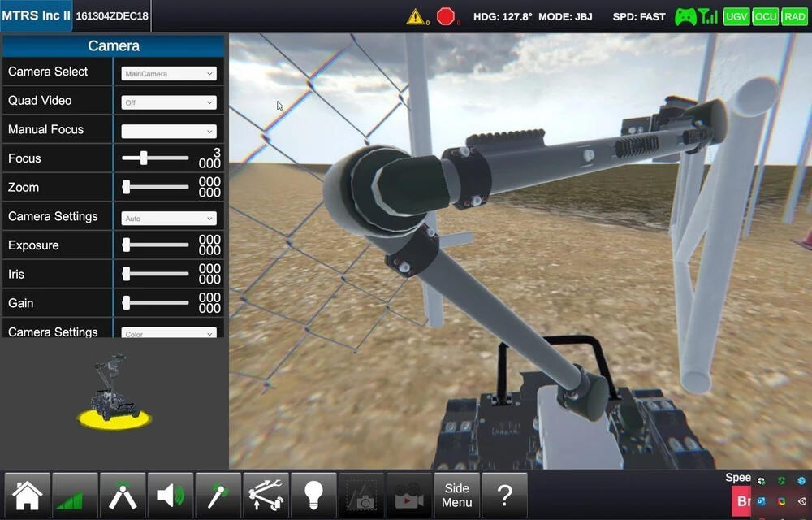This screenshot has height=520, width=812.
Task: Click the light bulb icon
Action: pos(314,495)
